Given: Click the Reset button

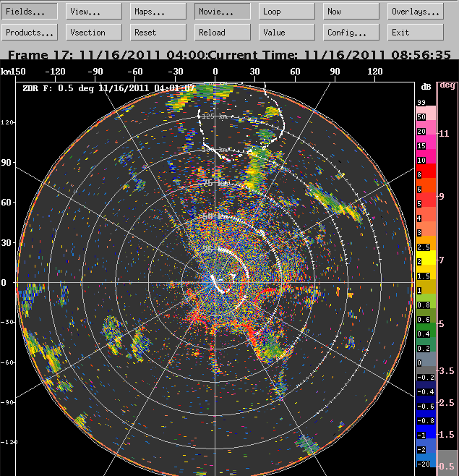Looking at the screenshot, I should (x=158, y=32).
